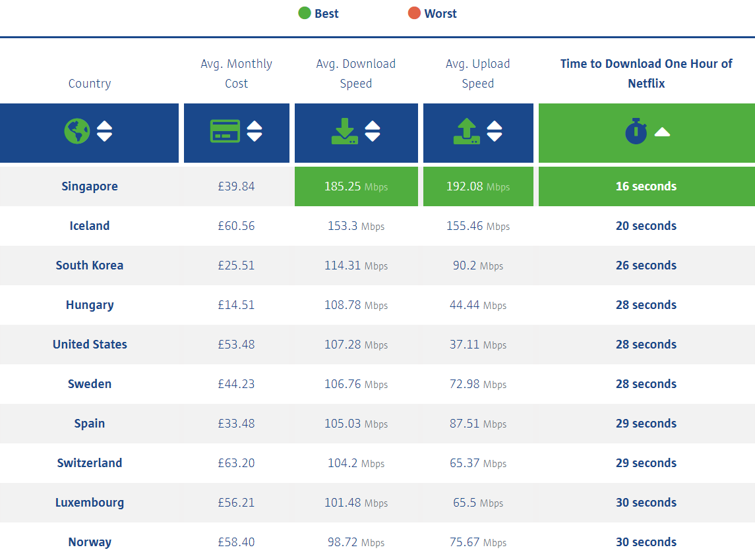The width and height of the screenshot is (755, 560).
Task: Reverse the Netflix download time sort arrow
Action: click(662, 132)
